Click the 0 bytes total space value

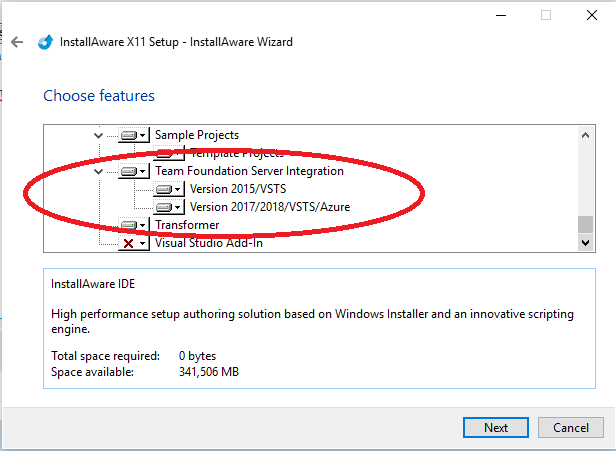(x=198, y=356)
